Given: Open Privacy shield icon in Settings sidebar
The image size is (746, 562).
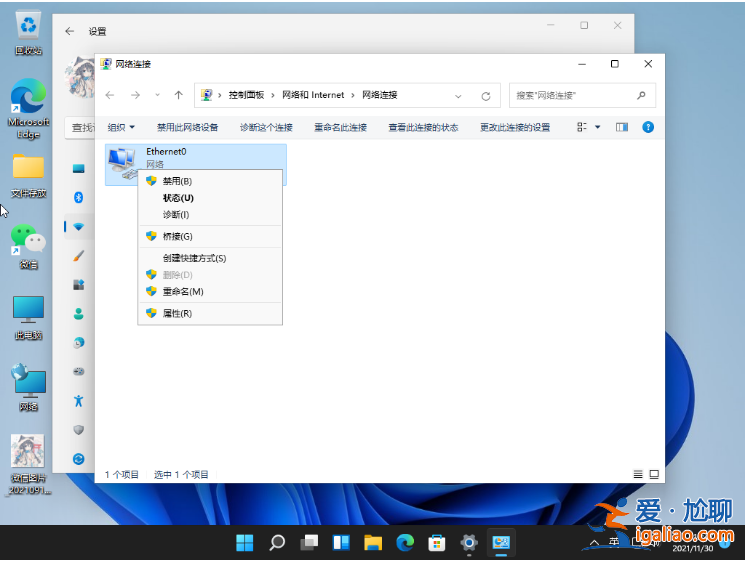Looking at the screenshot, I should tap(79, 430).
